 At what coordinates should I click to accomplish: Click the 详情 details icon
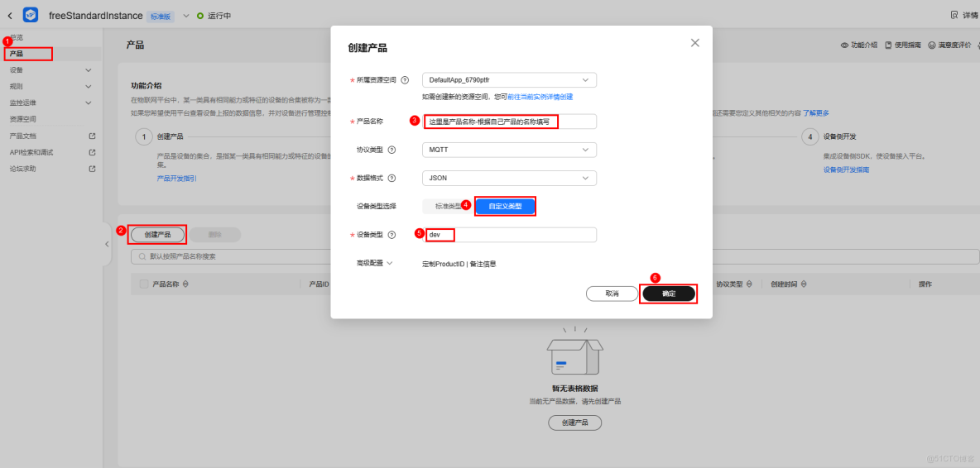tap(954, 15)
